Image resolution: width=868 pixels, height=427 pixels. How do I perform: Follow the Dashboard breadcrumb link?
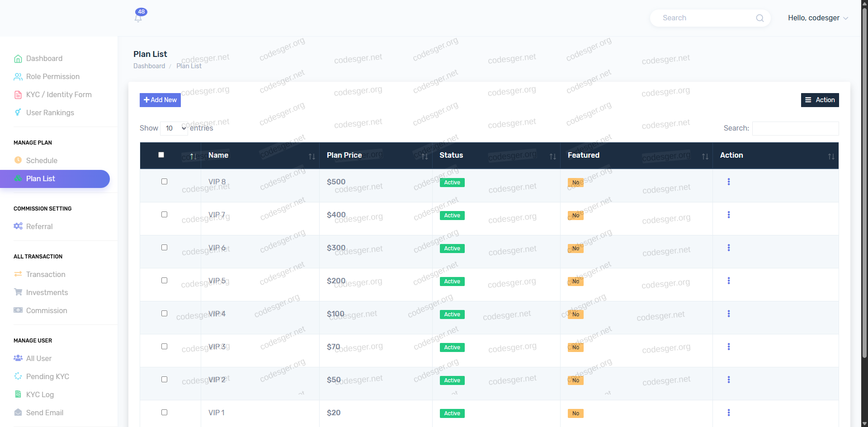pos(149,66)
